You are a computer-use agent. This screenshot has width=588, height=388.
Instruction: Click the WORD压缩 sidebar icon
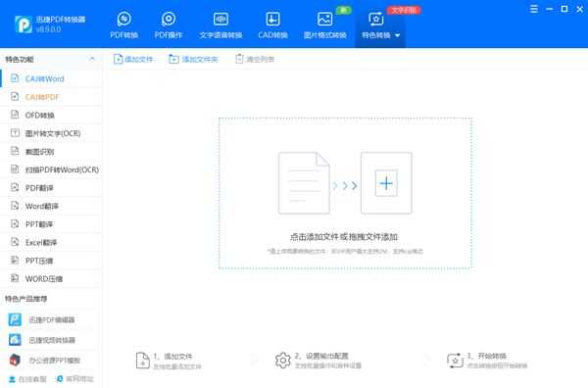[x=15, y=278]
